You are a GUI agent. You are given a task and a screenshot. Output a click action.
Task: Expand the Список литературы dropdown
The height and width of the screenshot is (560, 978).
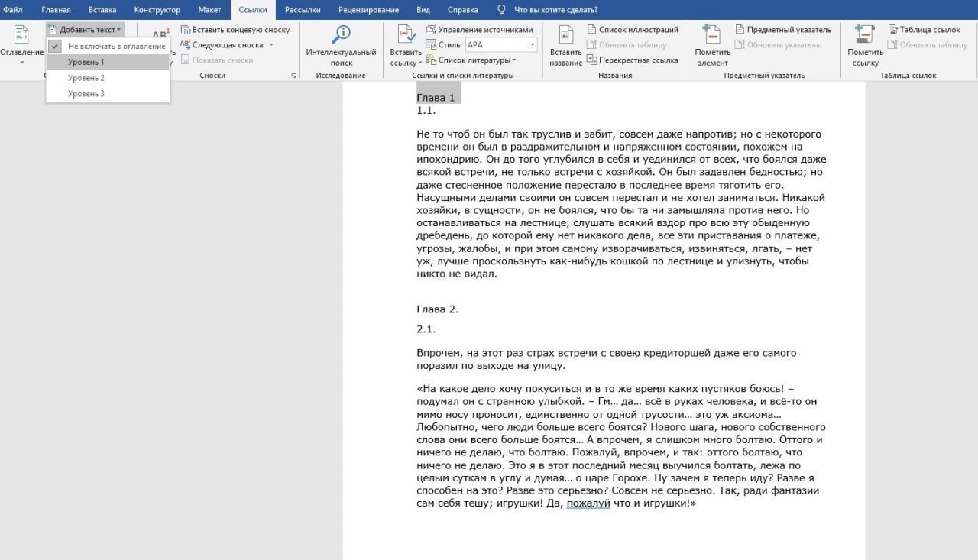pyautogui.click(x=471, y=60)
